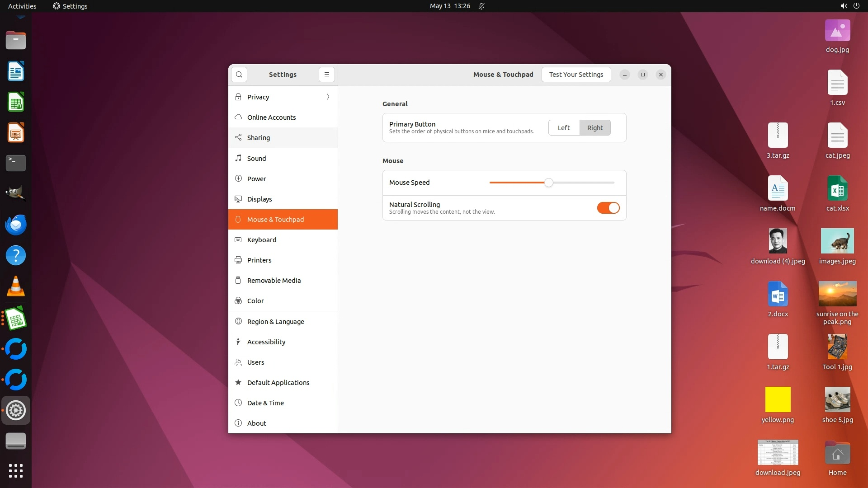Viewport: 868px width, 488px height.
Task: Disable the Natural Scrolling switch
Action: [608, 208]
